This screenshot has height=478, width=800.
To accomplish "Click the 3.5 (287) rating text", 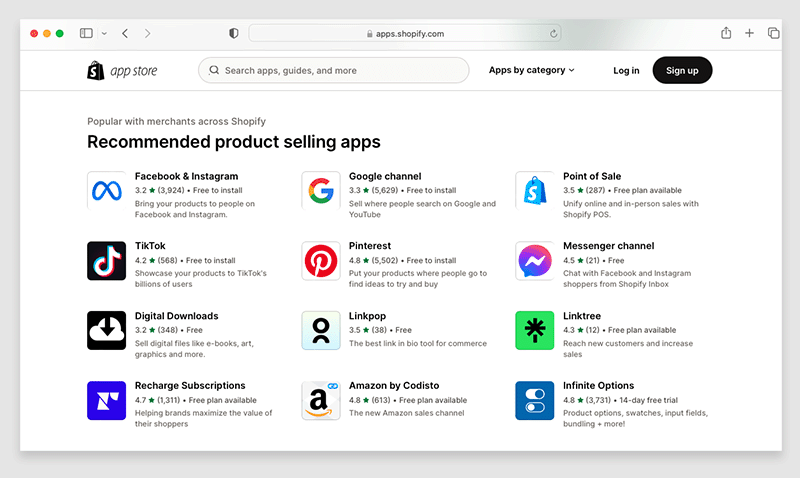I will click(x=584, y=190).
